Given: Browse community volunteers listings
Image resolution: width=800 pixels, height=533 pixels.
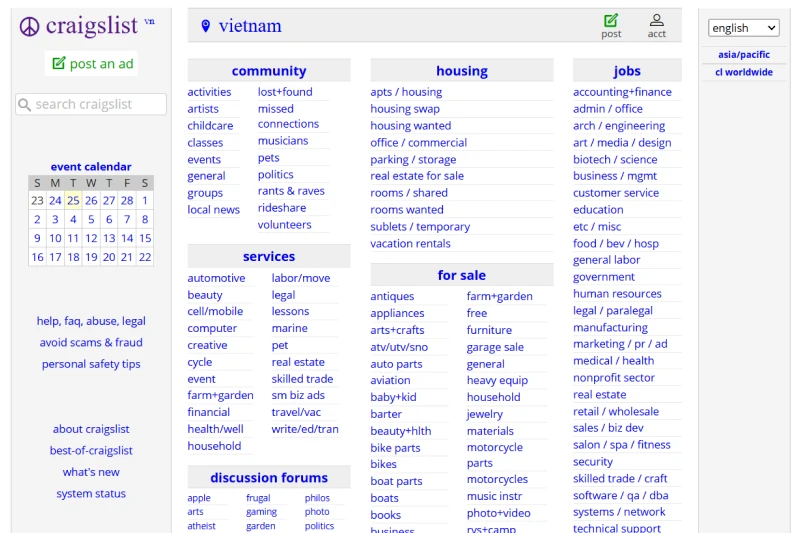Looking at the screenshot, I should tap(284, 224).
